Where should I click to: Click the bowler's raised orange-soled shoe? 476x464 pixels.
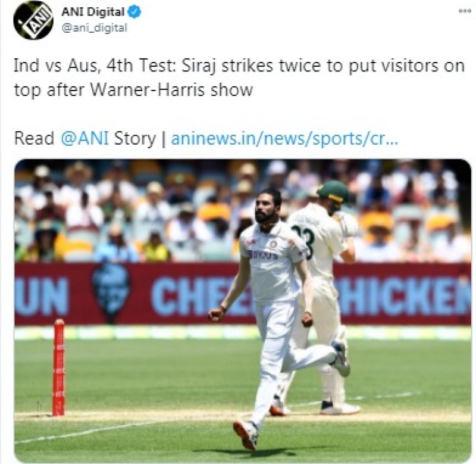coord(246,435)
